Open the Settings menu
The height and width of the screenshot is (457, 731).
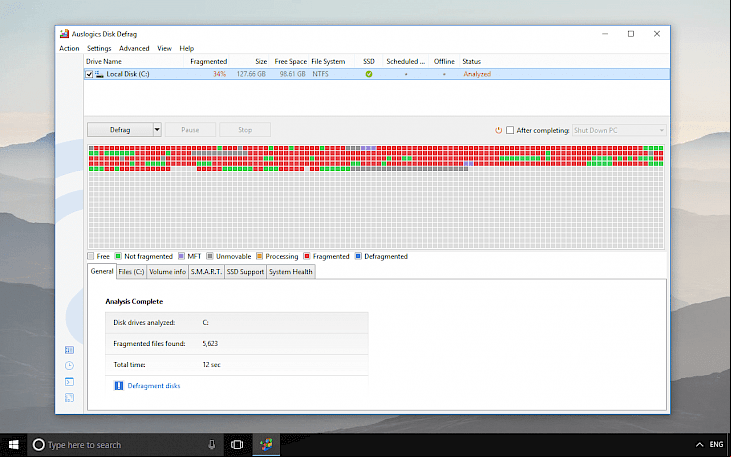pyautogui.click(x=99, y=48)
